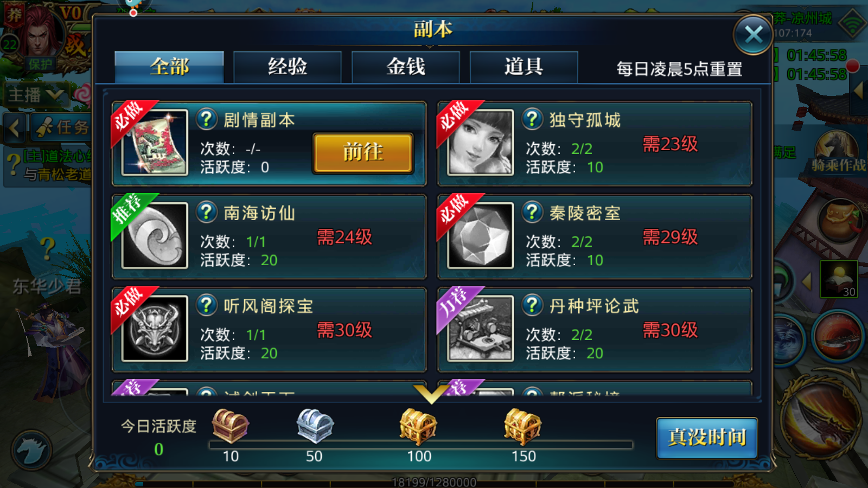Click the 100 activity gold chest

point(418,427)
